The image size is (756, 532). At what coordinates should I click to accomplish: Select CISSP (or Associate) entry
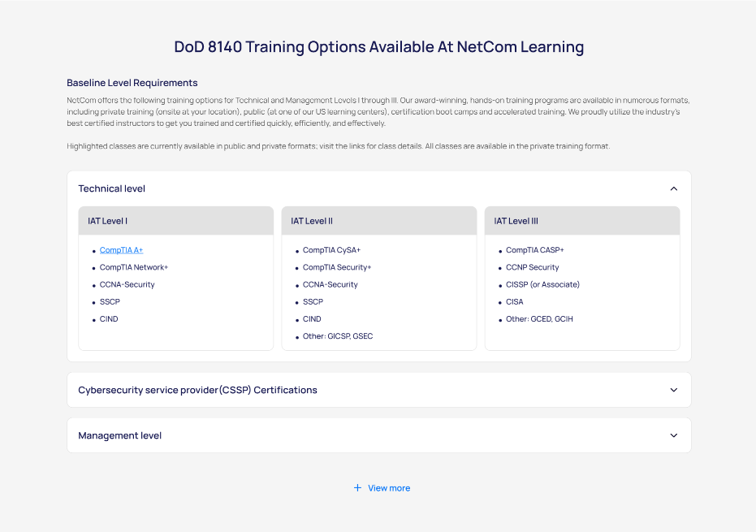542,284
